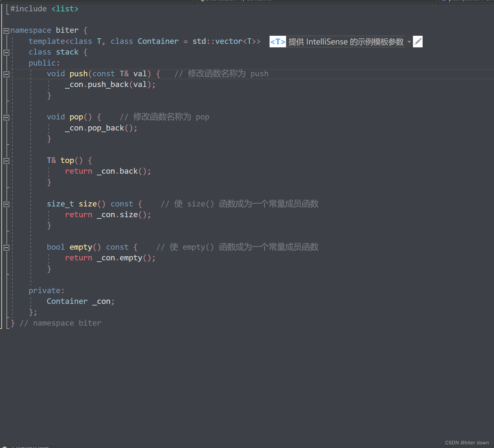
Task: Click the namespace name biter
Action: (x=67, y=30)
